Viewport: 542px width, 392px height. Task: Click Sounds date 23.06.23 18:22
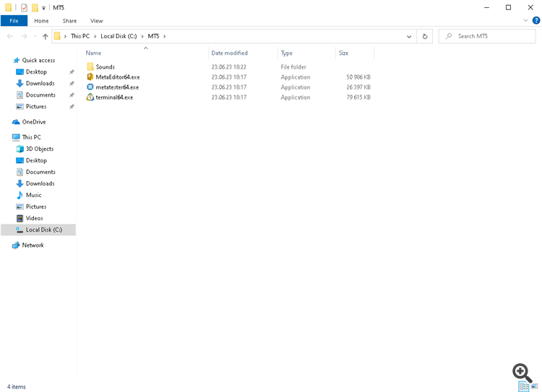[x=229, y=67]
